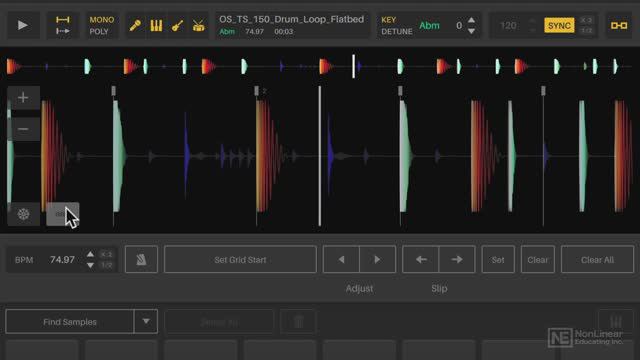The image size is (640, 360).
Task: Slip grid right with arrow
Action: pyautogui.click(x=457, y=260)
